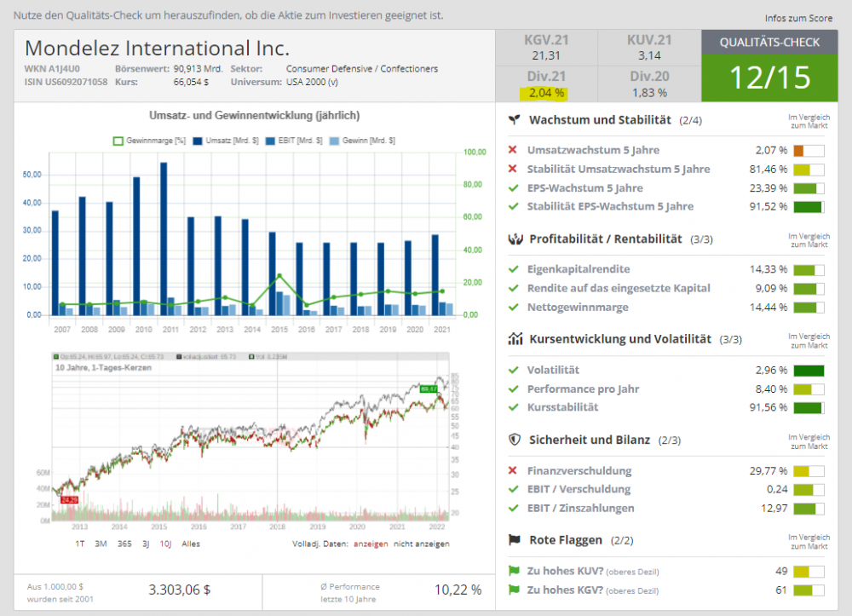Viewport: 852px width, 616px height.
Task: Open the Infos zum Score link
Action: coord(797,18)
